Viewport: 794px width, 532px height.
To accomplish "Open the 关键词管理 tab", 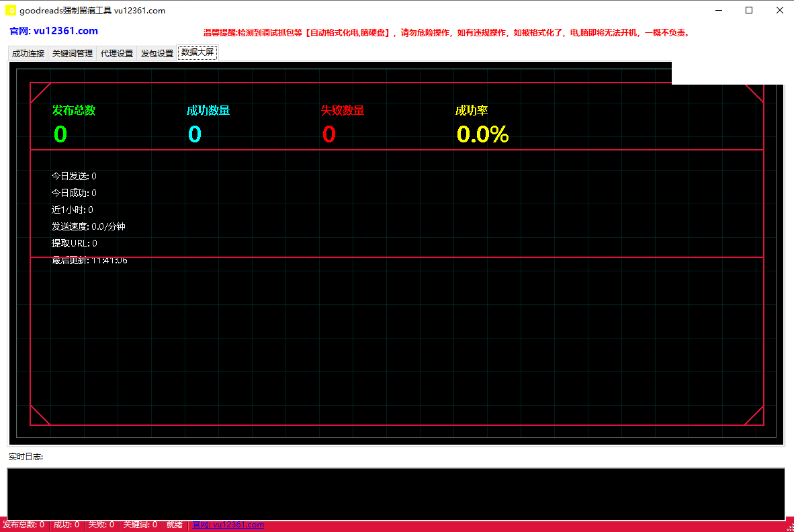I will 73,54.
